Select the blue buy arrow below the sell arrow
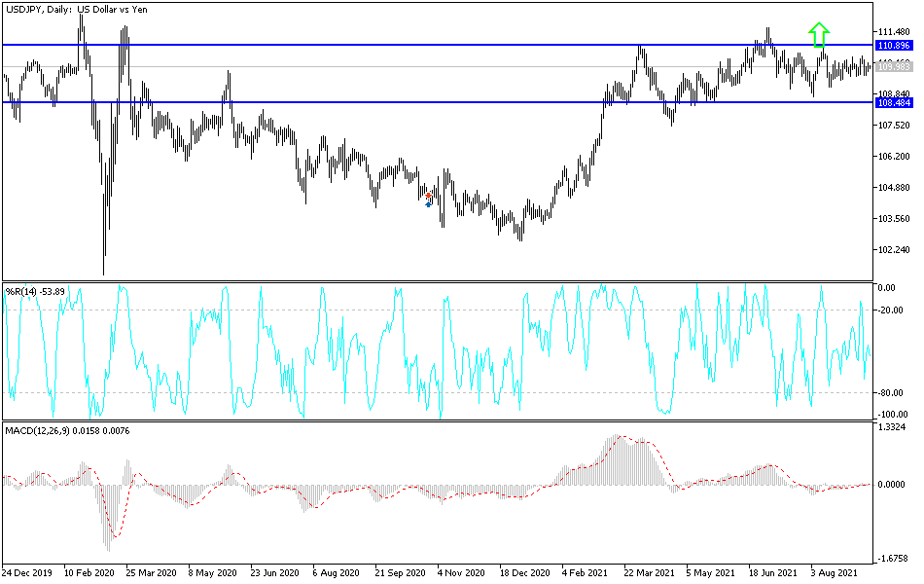This screenshot has width=924, height=584. (x=428, y=204)
